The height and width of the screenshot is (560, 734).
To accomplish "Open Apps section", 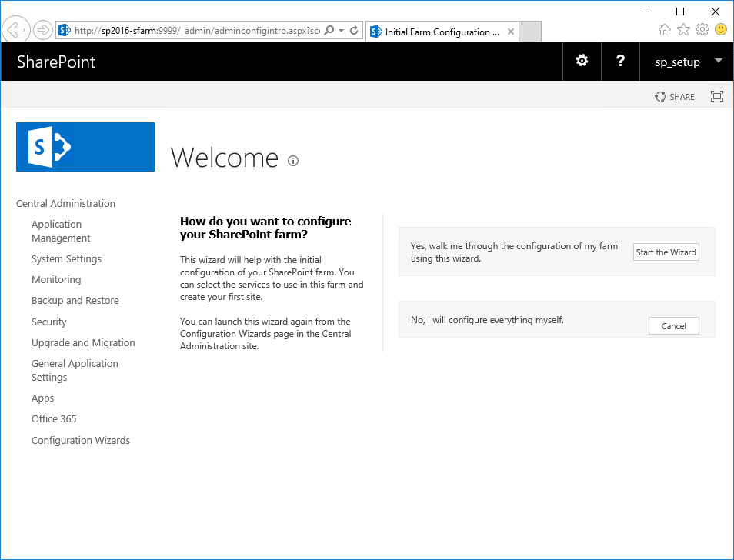I will pos(42,398).
